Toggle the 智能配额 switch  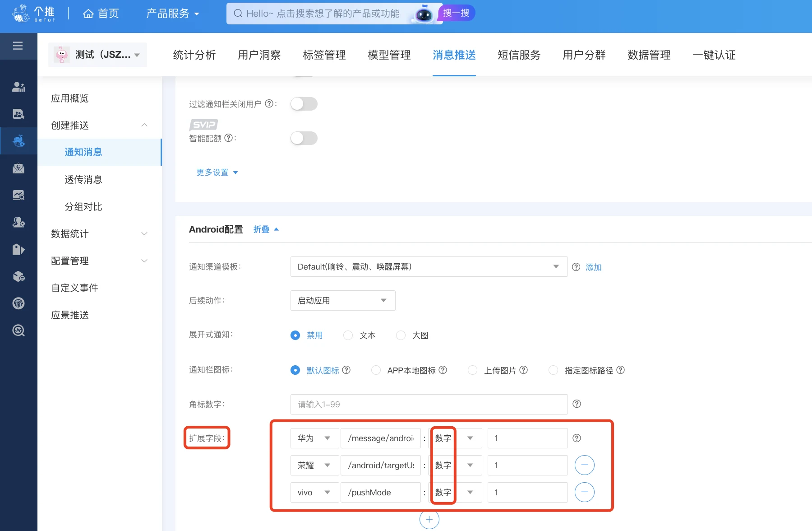[x=304, y=138]
